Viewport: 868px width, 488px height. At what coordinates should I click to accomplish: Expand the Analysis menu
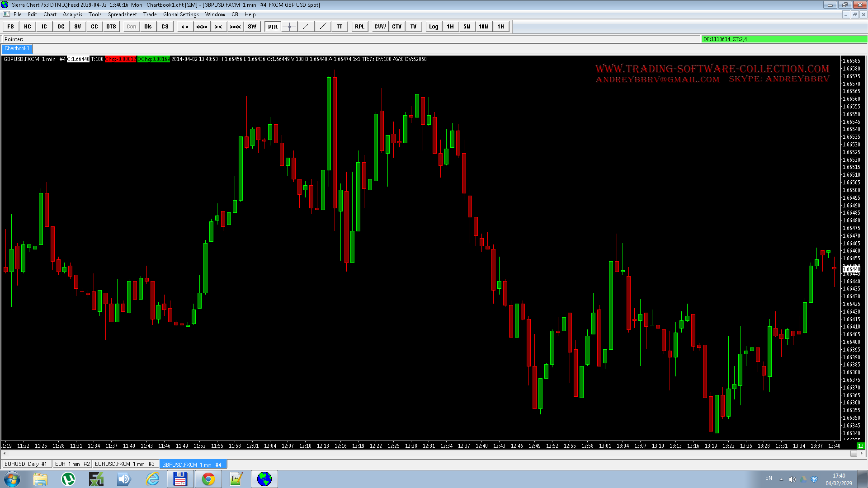coord(72,14)
